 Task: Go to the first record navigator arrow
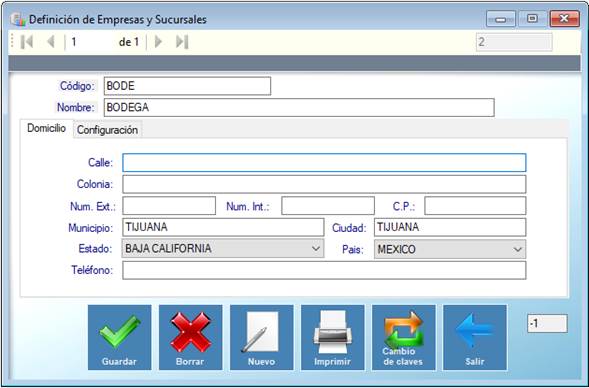(27, 42)
